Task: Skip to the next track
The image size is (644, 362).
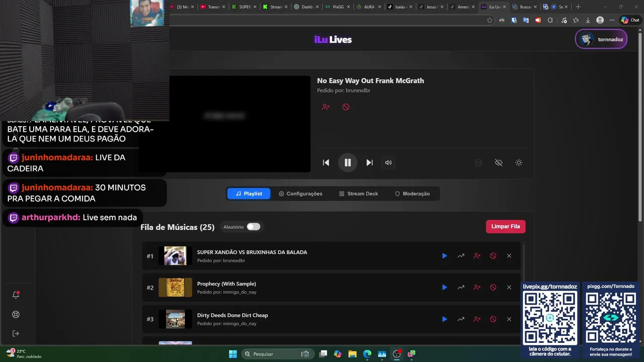Action: [369, 162]
